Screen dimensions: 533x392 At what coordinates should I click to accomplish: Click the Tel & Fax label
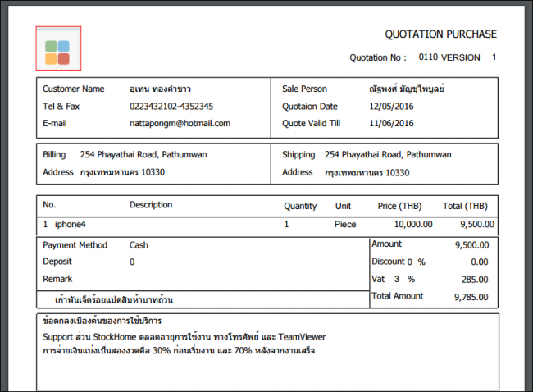[x=61, y=107]
